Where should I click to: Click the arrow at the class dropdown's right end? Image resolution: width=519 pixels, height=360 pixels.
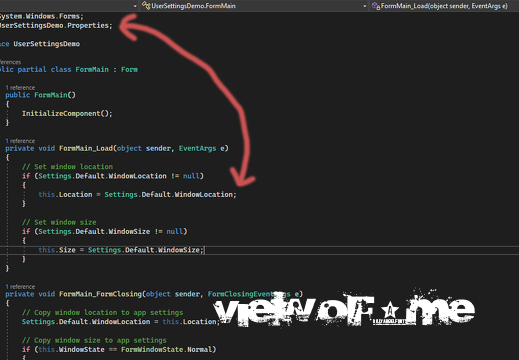364,6
